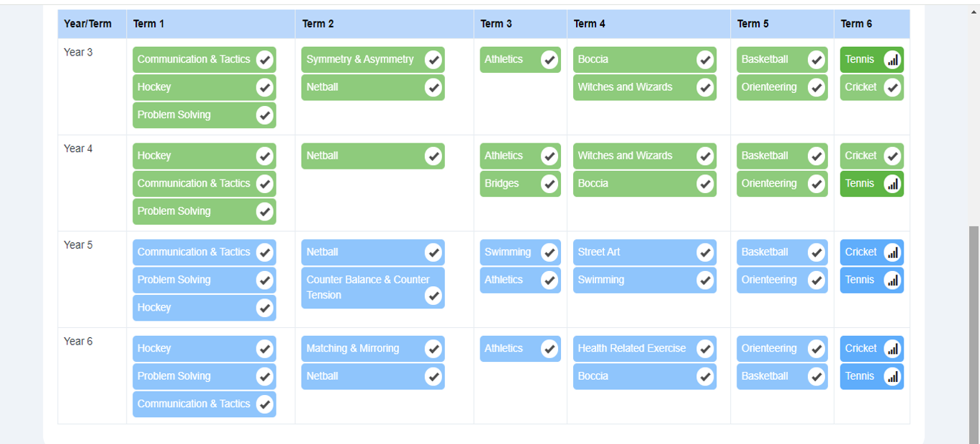
Task: Click checkmark icon on Year 5 Street Art
Action: [705, 252]
